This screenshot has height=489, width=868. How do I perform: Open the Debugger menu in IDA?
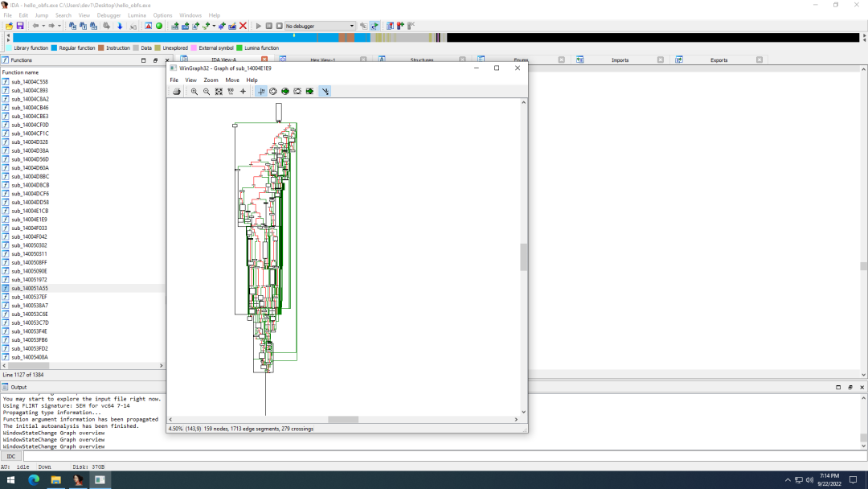coord(108,15)
